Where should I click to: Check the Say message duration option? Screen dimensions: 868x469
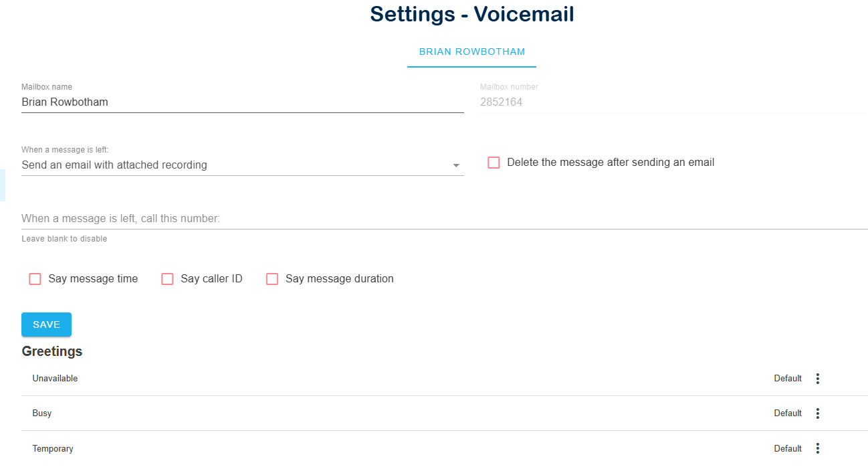click(272, 279)
